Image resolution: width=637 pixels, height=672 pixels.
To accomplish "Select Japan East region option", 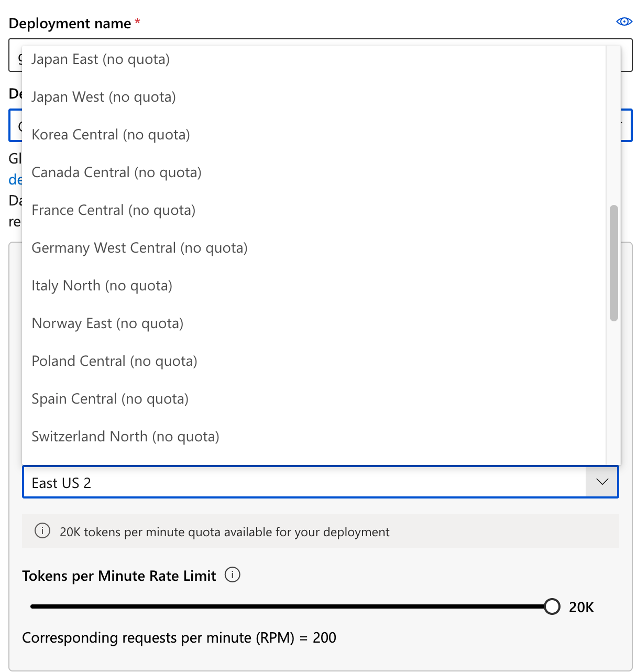I will 314,59.
